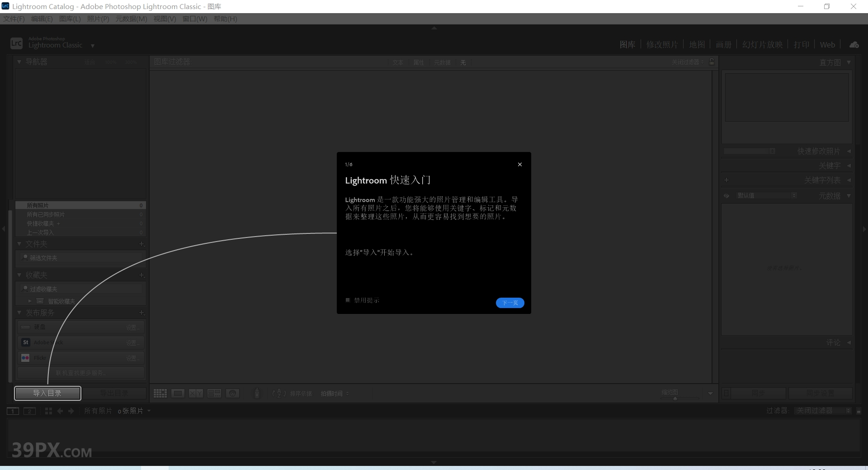Viewport: 868px width, 470px height.
Task: Open the Lightroom Classic identity plate dropdown
Action: click(x=93, y=46)
